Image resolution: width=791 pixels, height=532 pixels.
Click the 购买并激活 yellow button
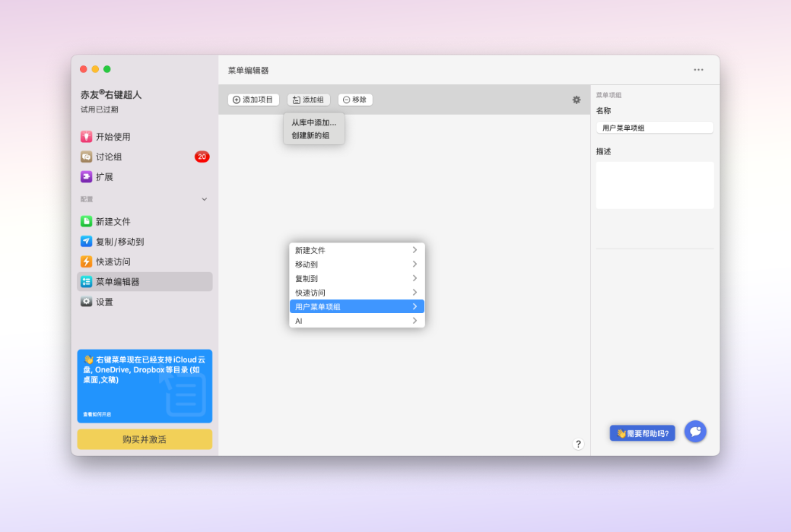tap(145, 439)
